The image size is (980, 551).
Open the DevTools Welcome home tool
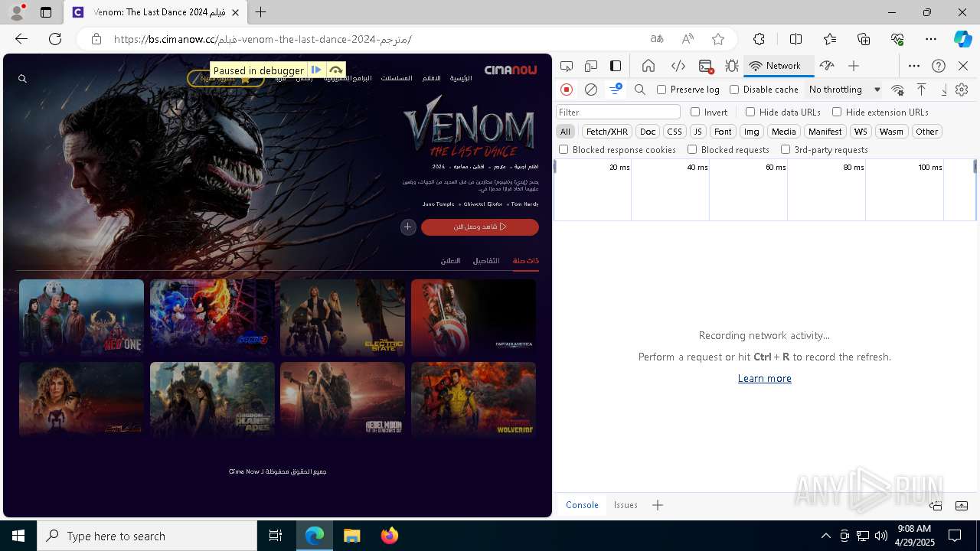[x=648, y=66]
